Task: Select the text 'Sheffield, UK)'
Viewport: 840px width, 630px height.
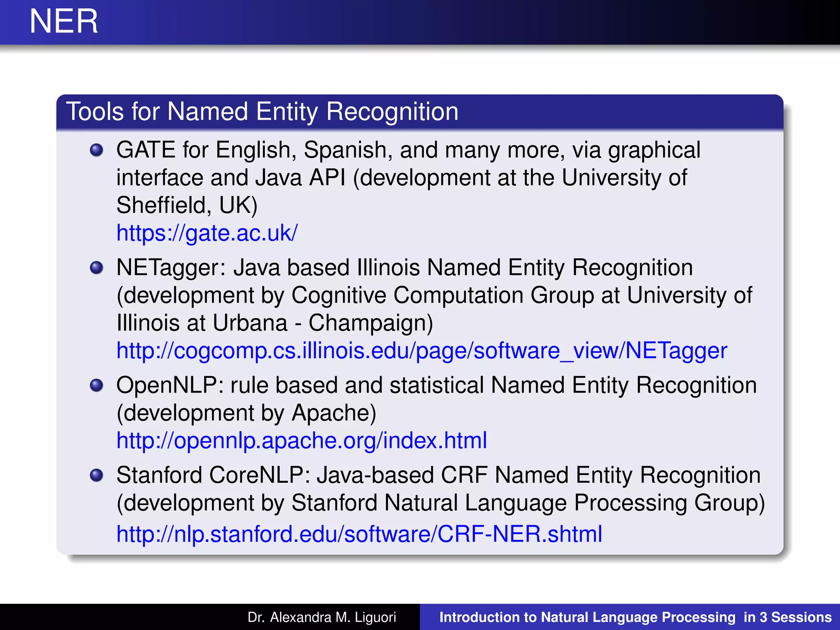Action: coord(187,205)
